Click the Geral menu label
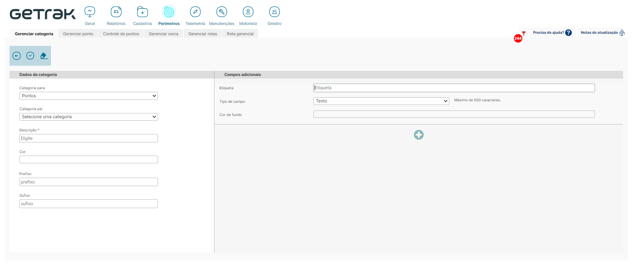 [90, 23]
